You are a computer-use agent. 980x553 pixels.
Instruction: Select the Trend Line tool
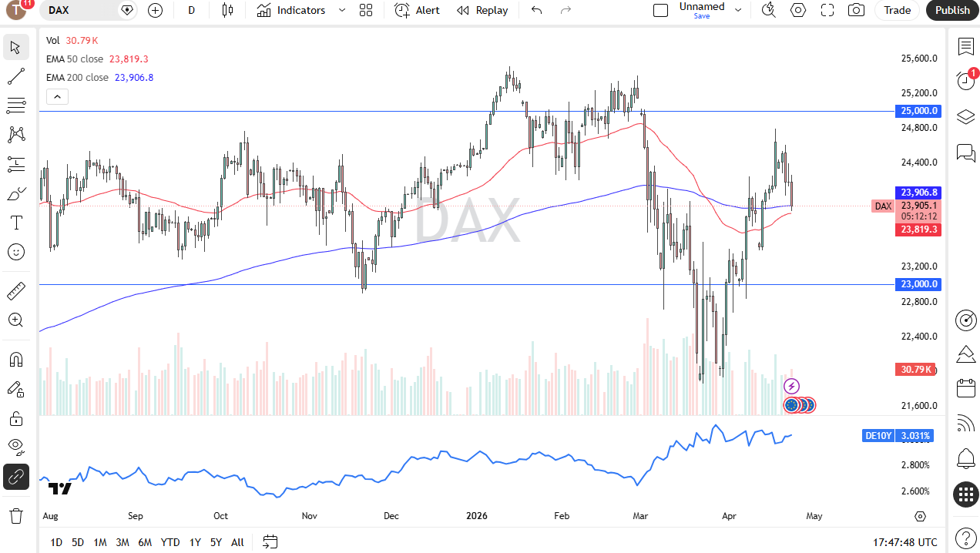15,76
